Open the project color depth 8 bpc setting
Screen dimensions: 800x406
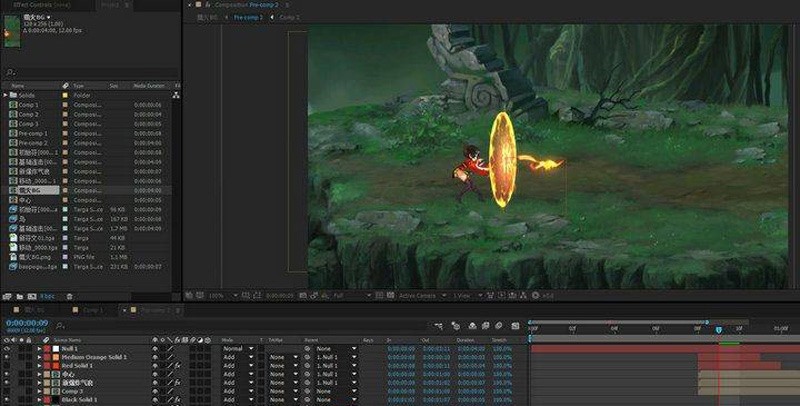coord(47,296)
